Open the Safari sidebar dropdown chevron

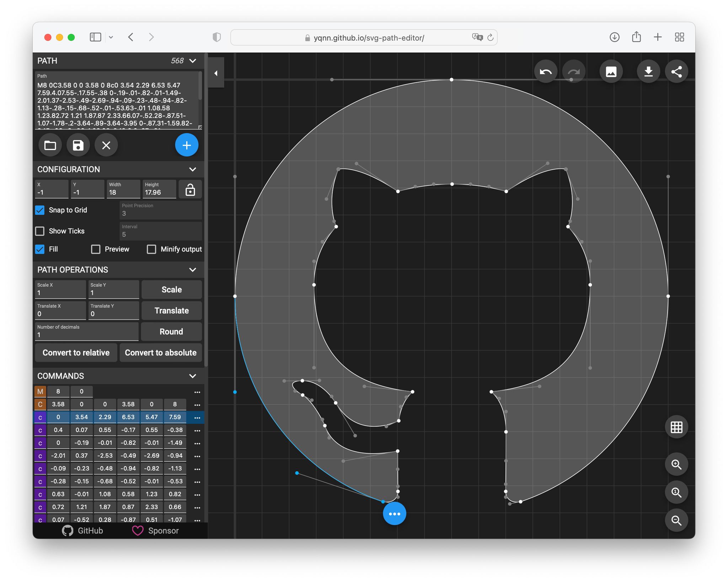(x=111, y=37)
